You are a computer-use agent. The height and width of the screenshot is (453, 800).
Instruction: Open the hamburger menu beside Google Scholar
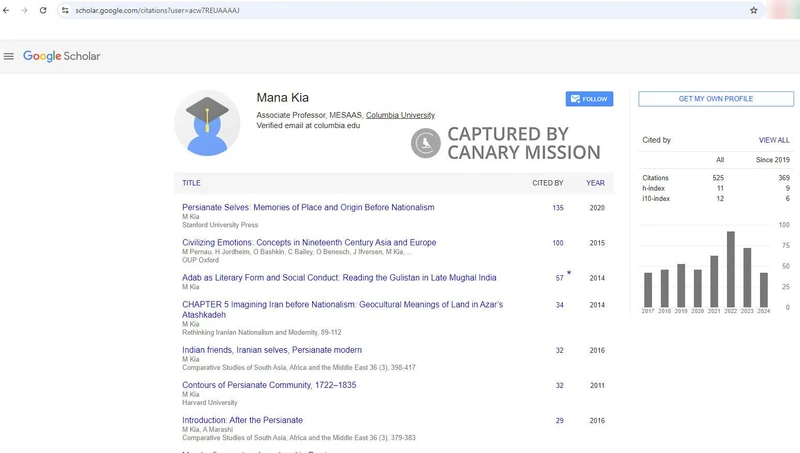tap(9, 56)
